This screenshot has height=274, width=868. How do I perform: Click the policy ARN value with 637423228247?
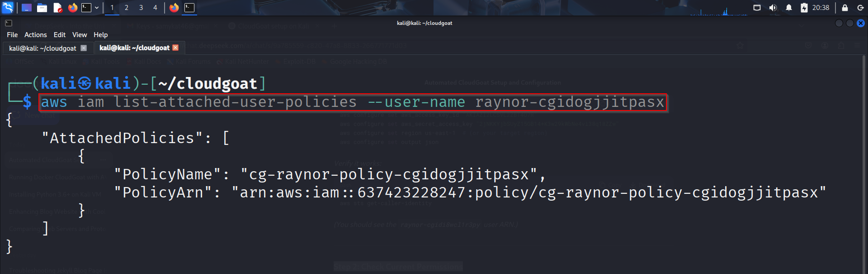point(529,192)
